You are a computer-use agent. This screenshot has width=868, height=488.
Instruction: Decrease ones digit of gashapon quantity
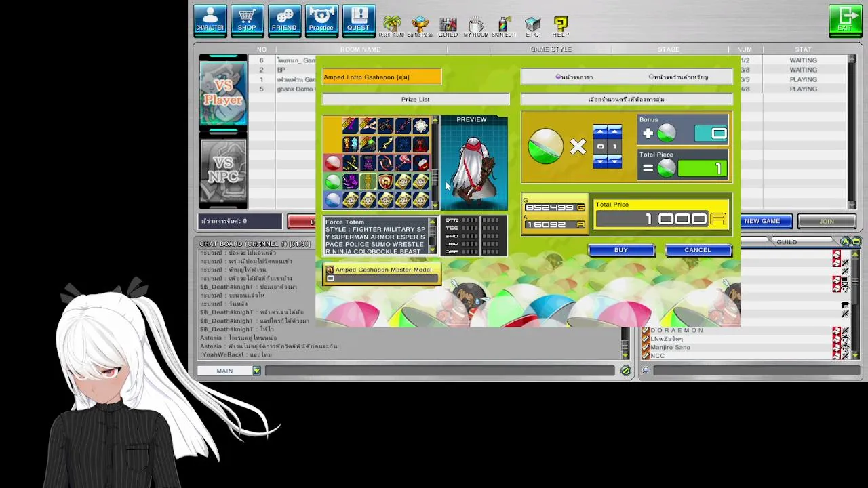[x=614, y=161]
